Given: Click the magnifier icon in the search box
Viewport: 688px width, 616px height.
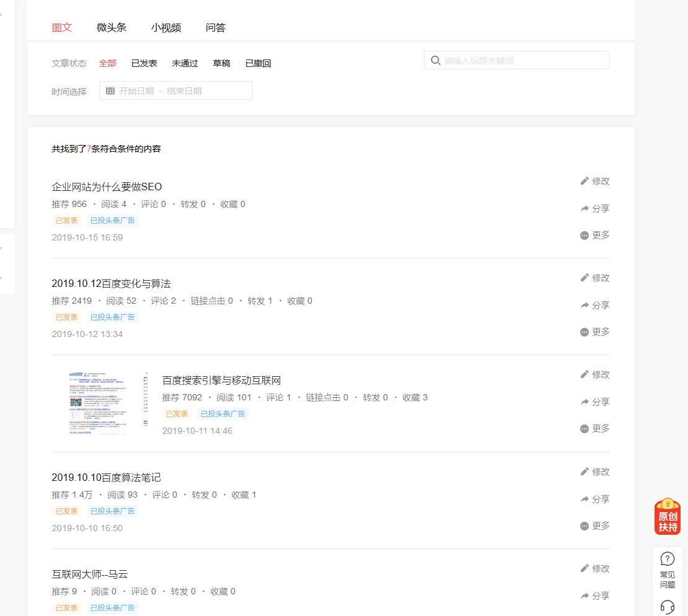Looking at the screenshot, I should (435, 60).
